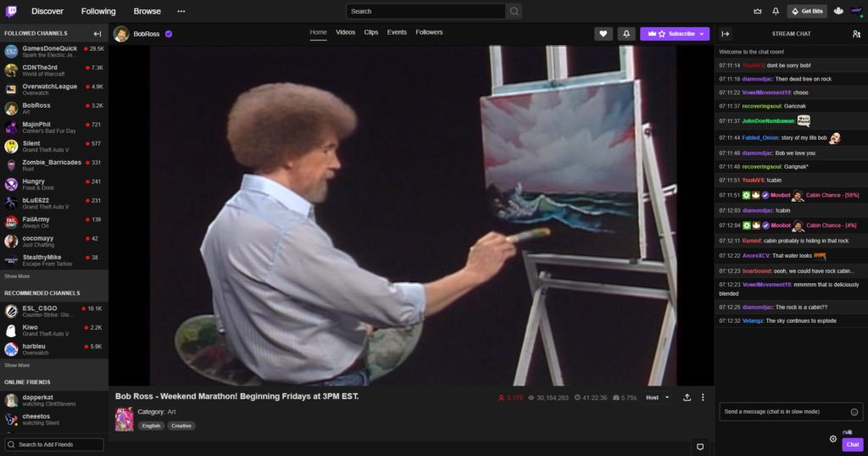
Task: Click dapperkat friend avatar
Action: click(x=11, y=400)
